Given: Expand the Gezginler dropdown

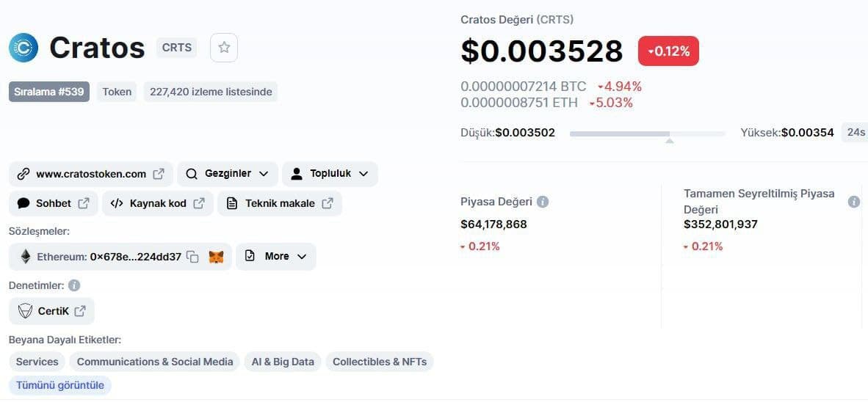Looking at the screenshot, I should click(x=228, y=174).
